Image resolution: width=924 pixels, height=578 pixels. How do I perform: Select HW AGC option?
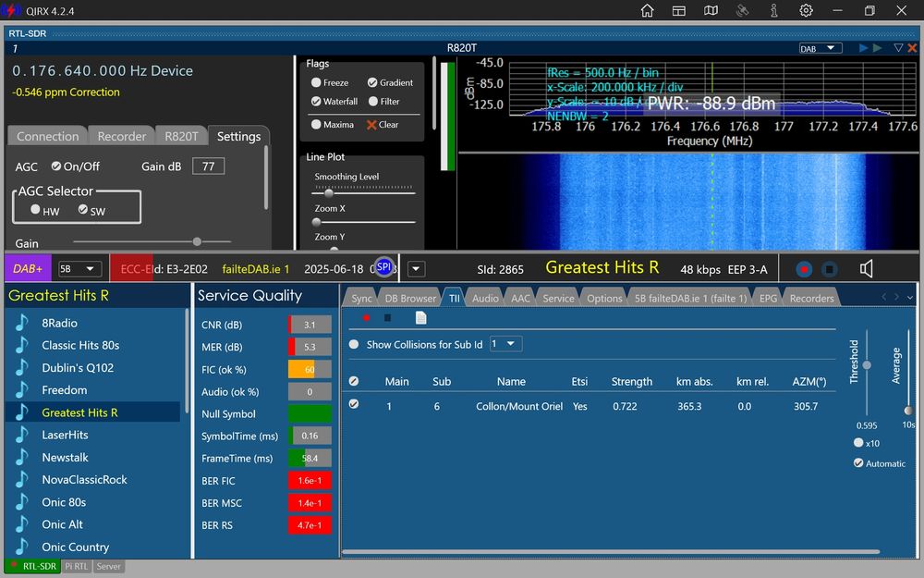(x=35, y=209)
